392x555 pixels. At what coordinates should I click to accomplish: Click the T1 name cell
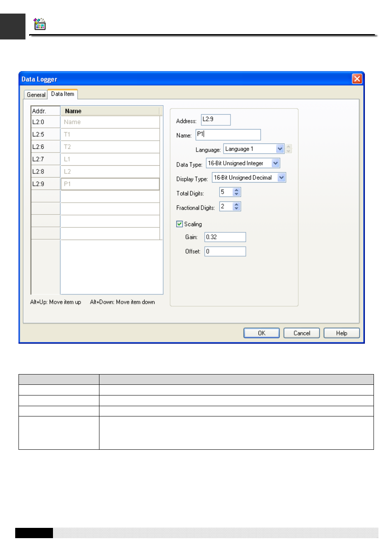tap(110, 134)
